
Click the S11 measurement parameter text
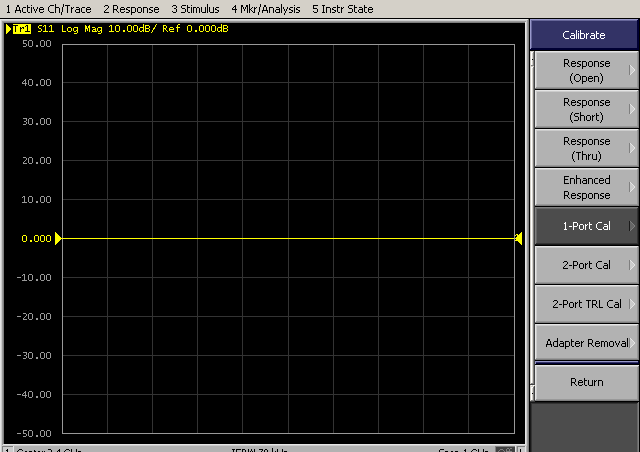tap(45, 29)
